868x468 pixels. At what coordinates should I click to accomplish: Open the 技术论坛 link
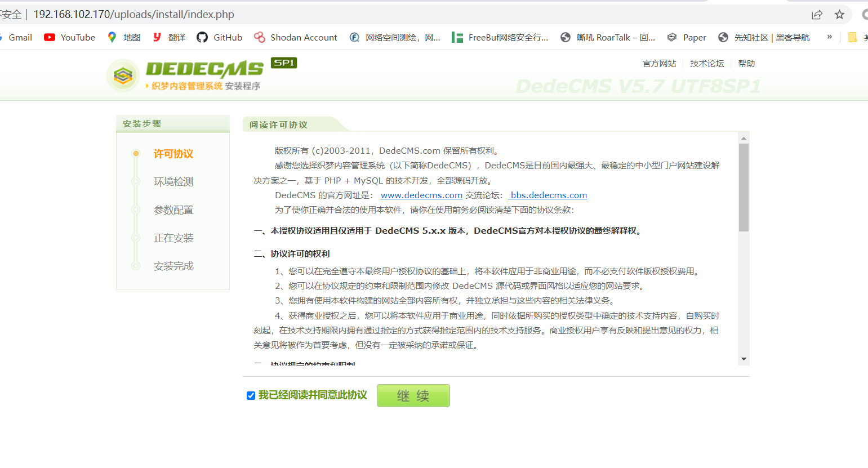click(x=707, y=63)
